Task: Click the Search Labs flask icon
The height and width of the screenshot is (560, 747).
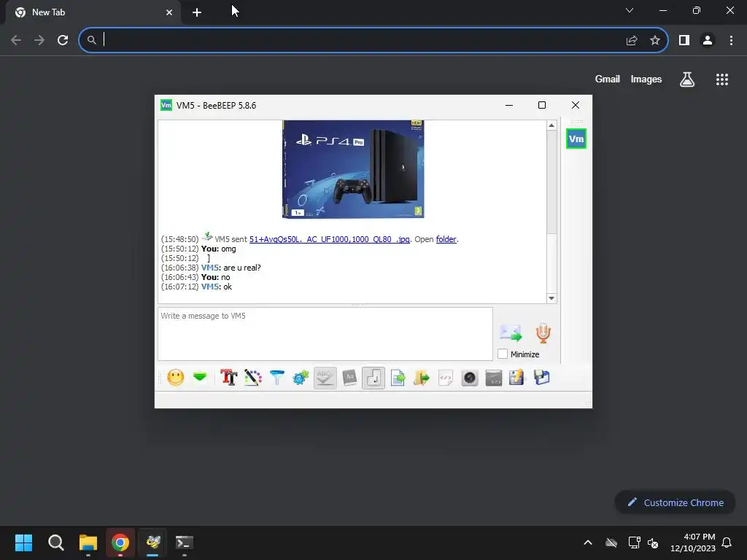Action: pos(687,79)
